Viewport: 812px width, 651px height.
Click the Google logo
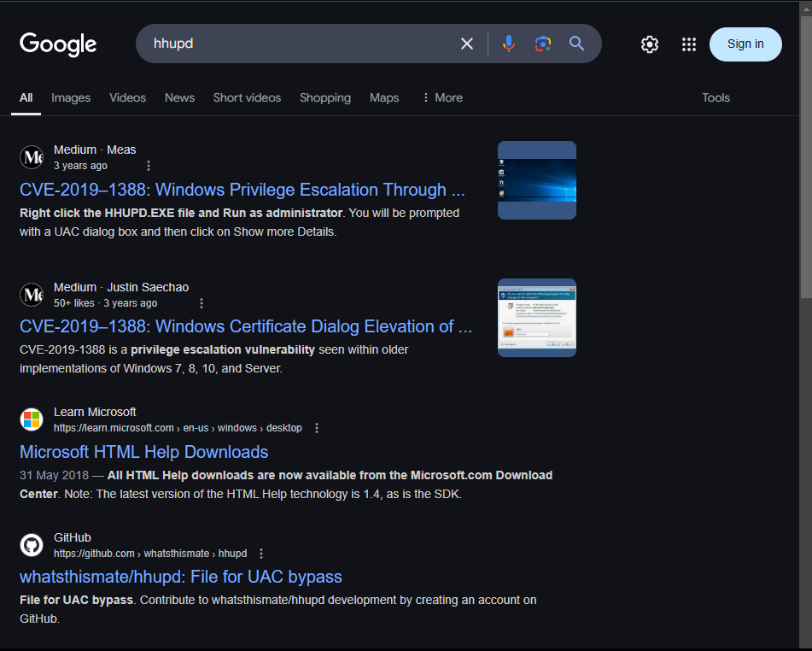click(x=58, y=44)
